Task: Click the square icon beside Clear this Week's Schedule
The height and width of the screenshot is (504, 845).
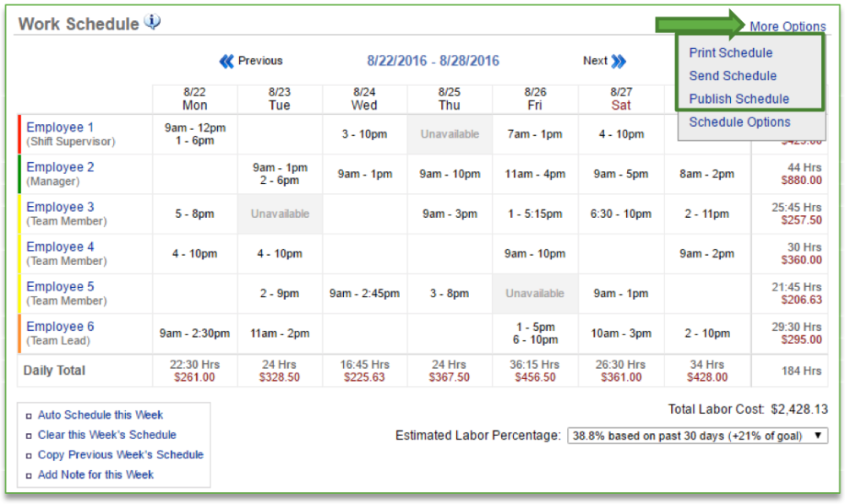Action: point(29,436)
